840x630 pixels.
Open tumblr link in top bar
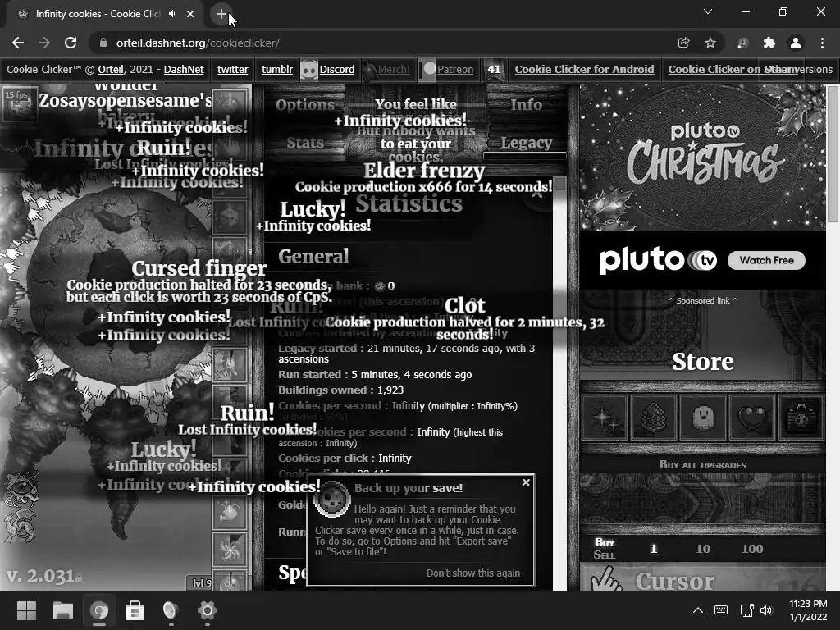pos(277,69)
